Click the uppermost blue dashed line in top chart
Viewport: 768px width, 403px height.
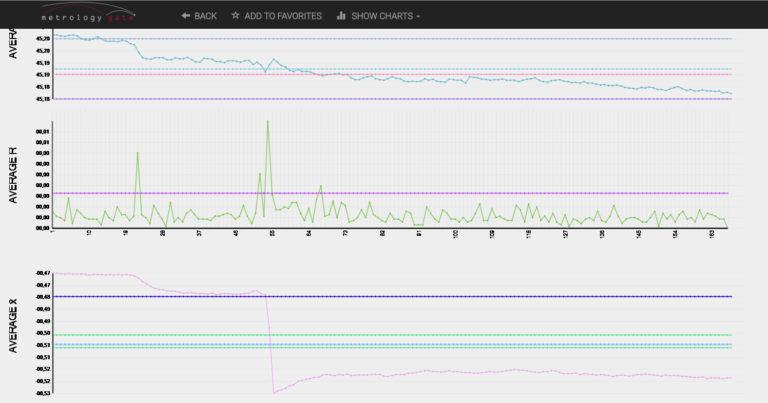[x=450, y=38]
